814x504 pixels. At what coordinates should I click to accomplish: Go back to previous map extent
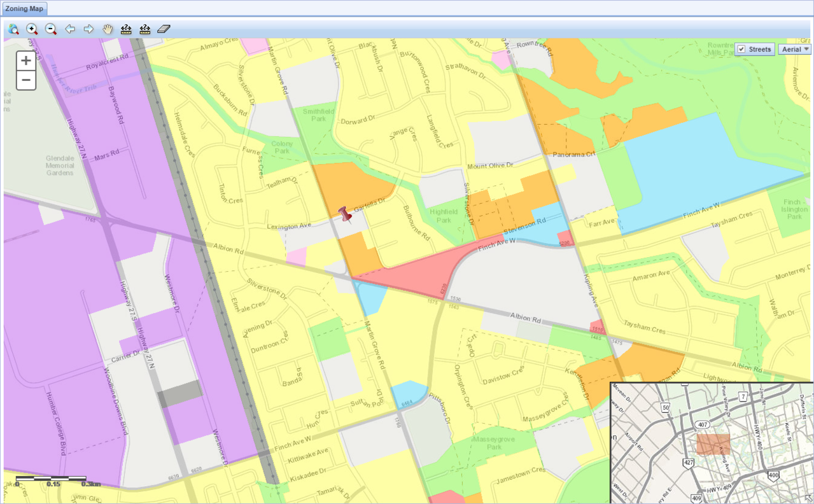point(70,29)
